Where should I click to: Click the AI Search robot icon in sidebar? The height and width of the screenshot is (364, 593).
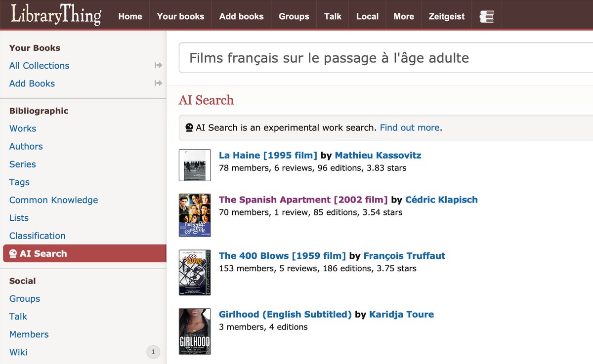(13, 253)
